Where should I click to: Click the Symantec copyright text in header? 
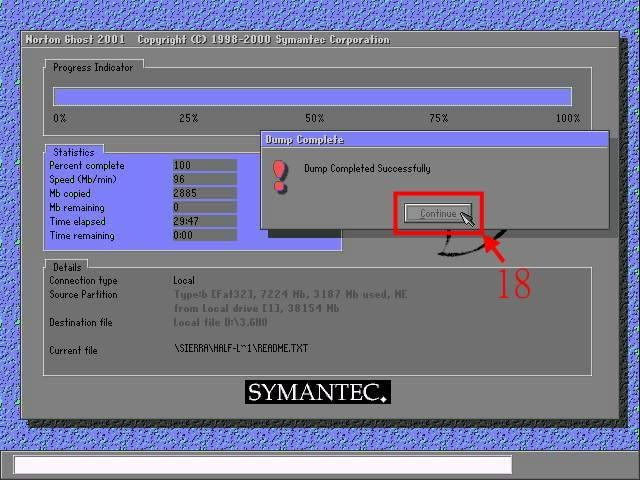pyautogui.click(x=264, y=40)
